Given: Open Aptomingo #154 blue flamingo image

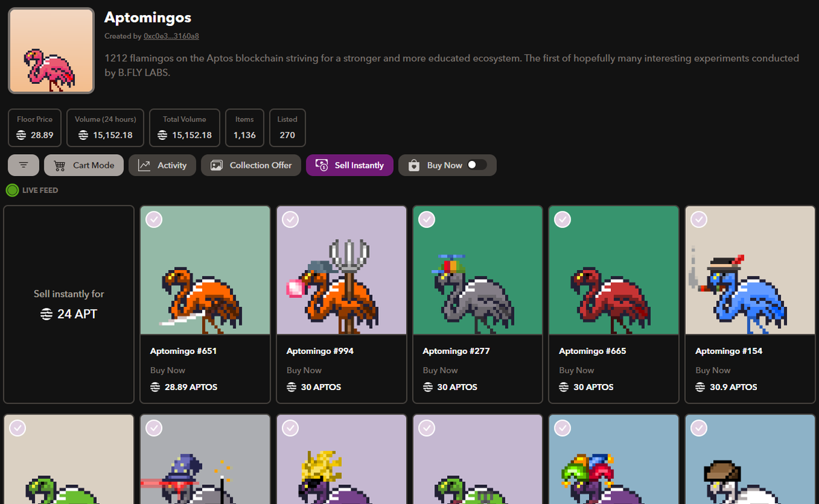Looking at the screenshot, I should (x=750, y=270).
